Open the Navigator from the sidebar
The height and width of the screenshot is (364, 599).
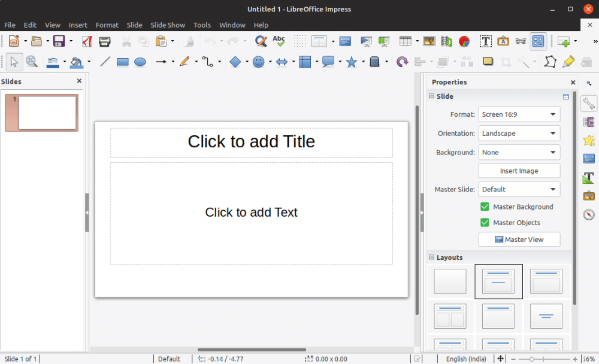click(x=589, y=214)
